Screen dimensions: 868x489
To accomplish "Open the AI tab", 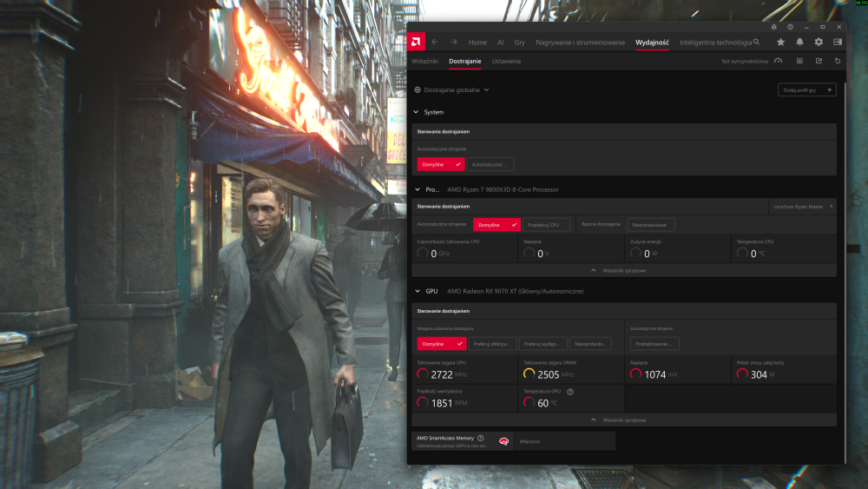I will click(501, 42).
